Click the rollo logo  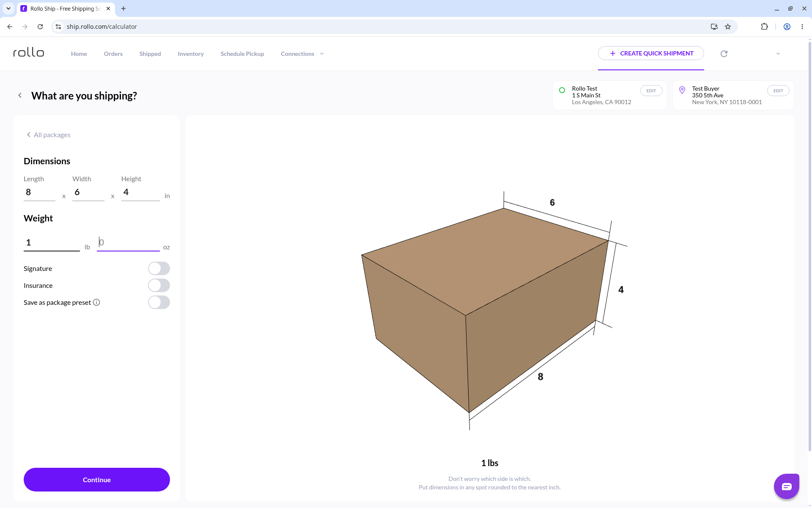pos(29,52)
